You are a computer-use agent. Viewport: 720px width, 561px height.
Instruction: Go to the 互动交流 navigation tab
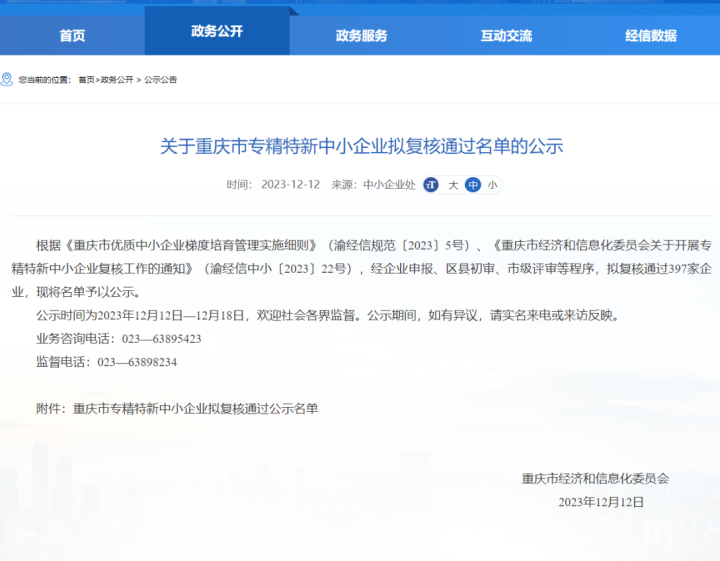506,35
